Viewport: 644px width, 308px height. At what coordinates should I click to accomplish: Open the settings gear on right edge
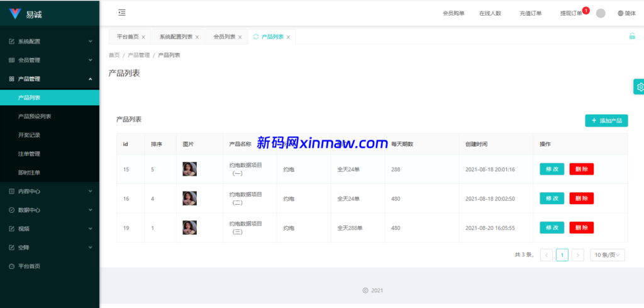coord(640,87)
